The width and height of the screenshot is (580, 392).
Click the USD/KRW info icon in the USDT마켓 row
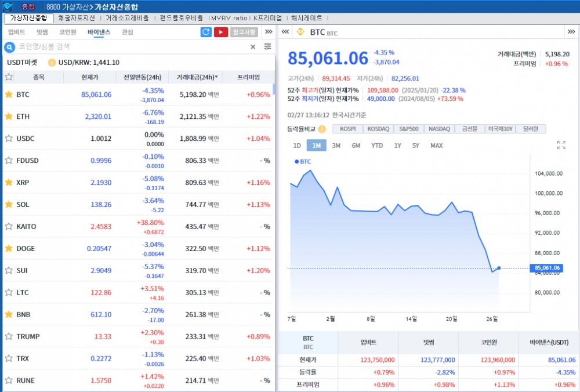[51, 61]
